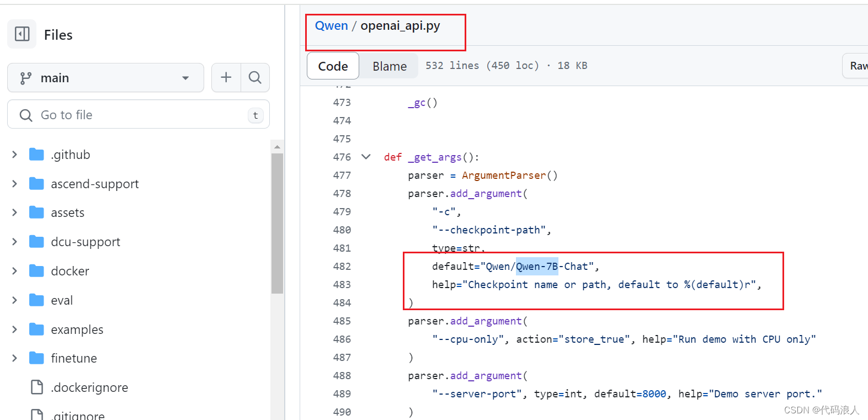
Task: Open the .github folder
Action: point(71,155)
